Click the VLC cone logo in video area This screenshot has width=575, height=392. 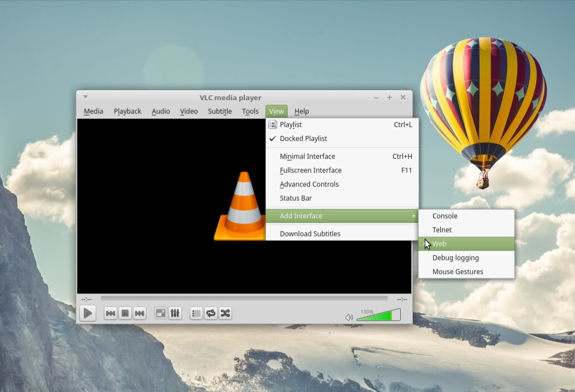(240, 206)
